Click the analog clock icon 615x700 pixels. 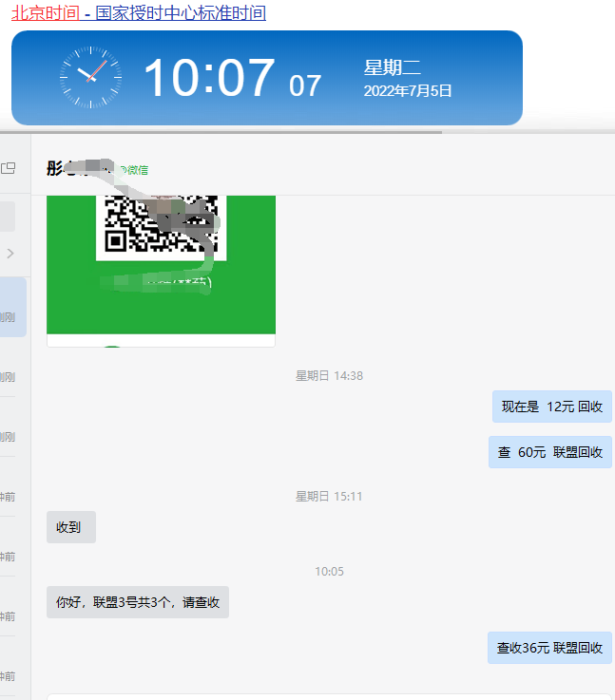tap(90, 77)
